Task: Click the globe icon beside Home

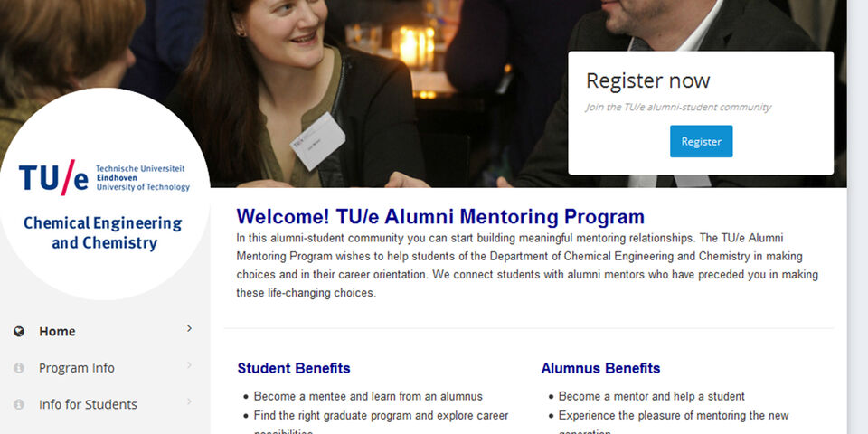Action: coord(19,332)
